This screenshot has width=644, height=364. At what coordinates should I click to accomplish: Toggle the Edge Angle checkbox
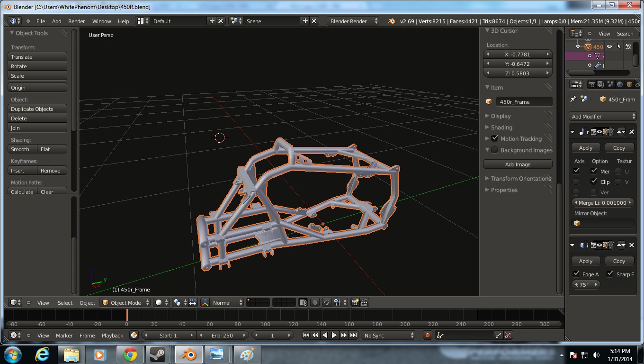pyautogui.click(x=576, y=273)
